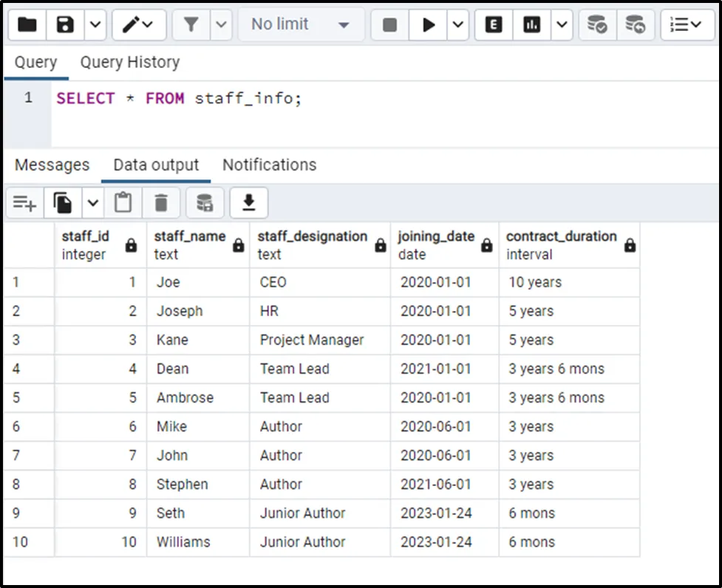
Task: Click the Paste clipboard icon
Action: [123, 202]
